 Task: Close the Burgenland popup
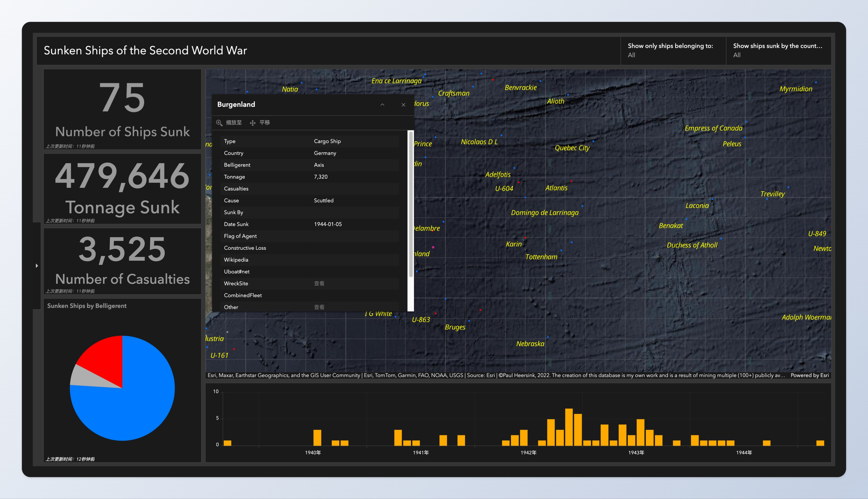[403, 104]
